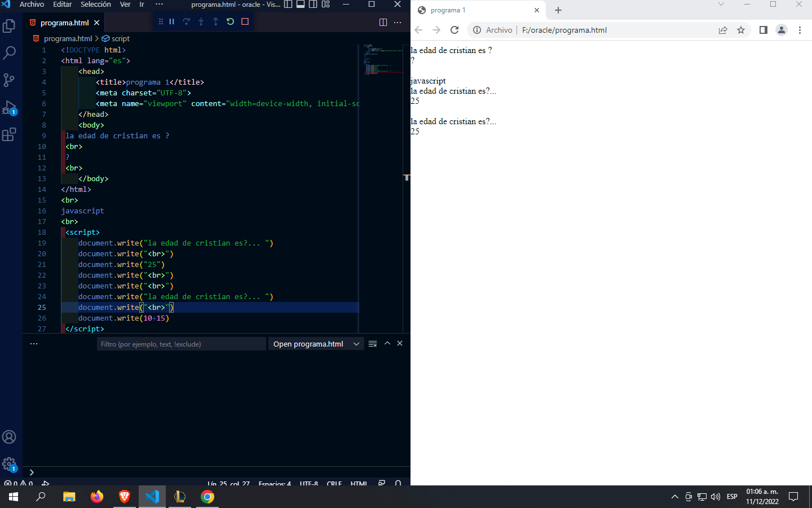The width and height of the screenshot is (812, 508).
Task: Click the Lín. 25, col. 27 status entry
Action: coord(228,483)
